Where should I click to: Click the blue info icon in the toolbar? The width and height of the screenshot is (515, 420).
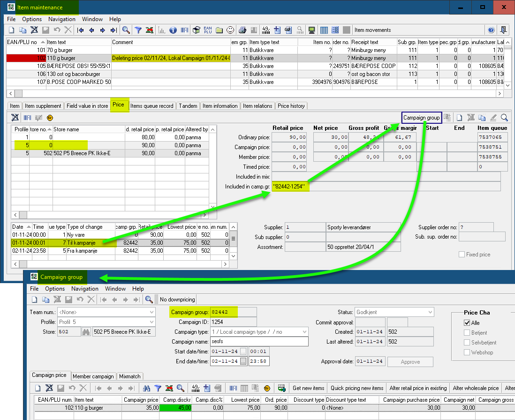[173, 30]
